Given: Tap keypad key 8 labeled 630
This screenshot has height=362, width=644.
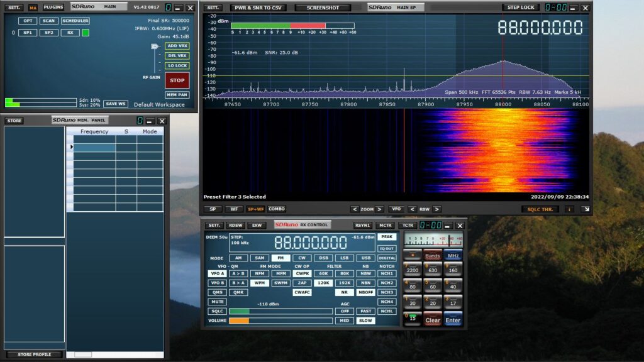Looking at the screenshot, I should pos(433,269).
